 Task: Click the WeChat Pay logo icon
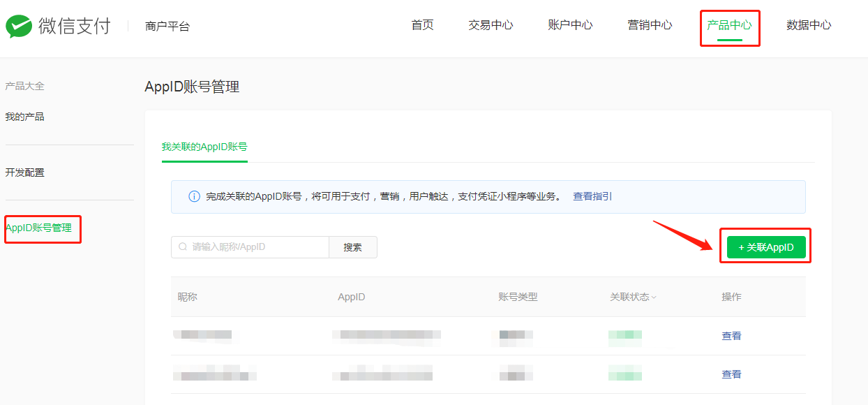pyautogui.click(x=19, y=27)
